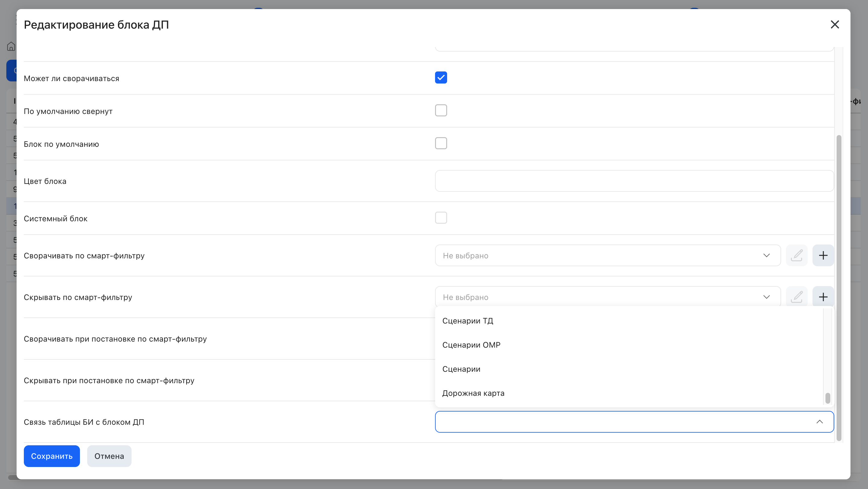The height and width of the screenshot is (489, 868).
Task: Click 'Сворачивать при постановке по смарт-фильтру' label
Action: coord(115,339)
